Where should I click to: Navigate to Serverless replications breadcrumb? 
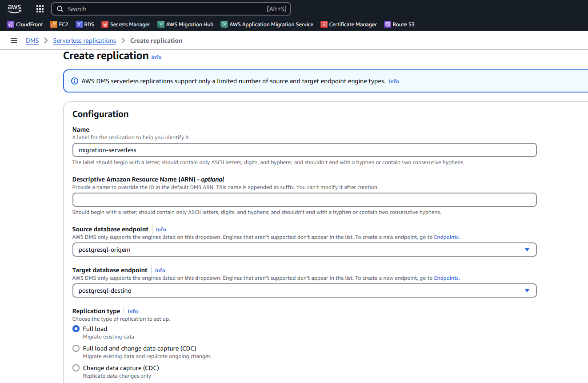click(x=84, y=40)
